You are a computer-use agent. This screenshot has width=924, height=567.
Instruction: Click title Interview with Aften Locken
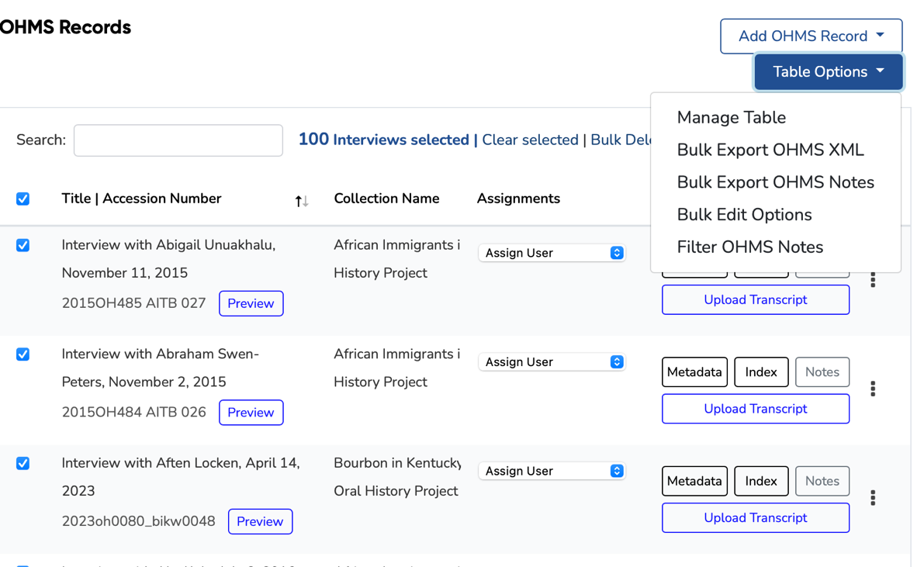pyautogui.click(x=181, y=477)
